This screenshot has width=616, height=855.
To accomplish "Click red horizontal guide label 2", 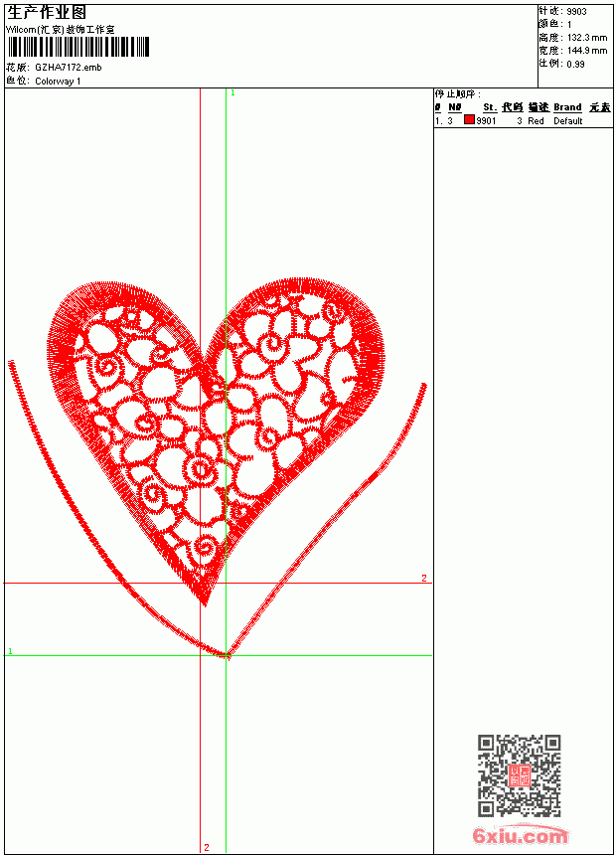I will [x=424, y=578].
